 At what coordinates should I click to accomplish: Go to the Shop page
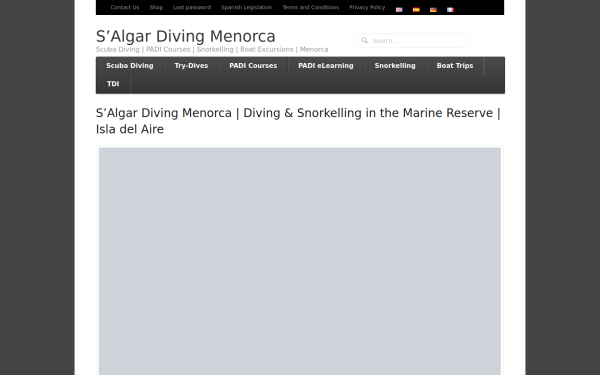[x=156, y=7]
